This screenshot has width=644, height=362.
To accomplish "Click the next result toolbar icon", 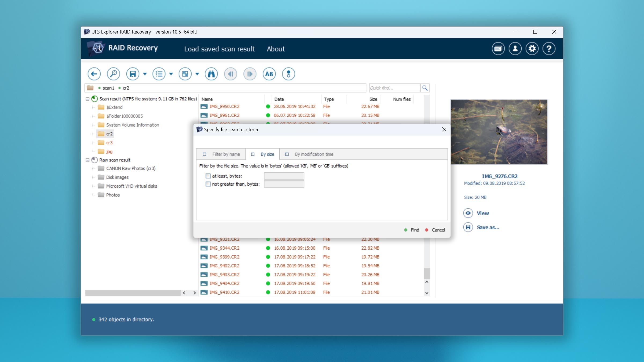I will coord(250,74).
